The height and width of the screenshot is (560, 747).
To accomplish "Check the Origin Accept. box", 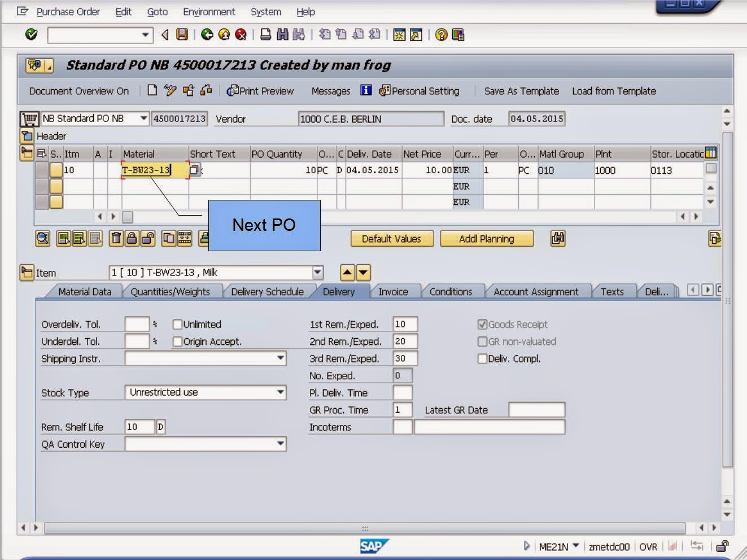I will click(x=177, y=341).
